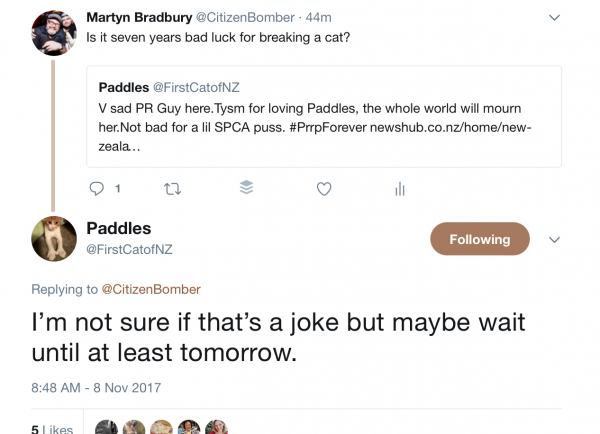Open chevron menu beside Following button
Viewport: 600px width, 434px height.
pyautogui.click(x=555, y=239)
